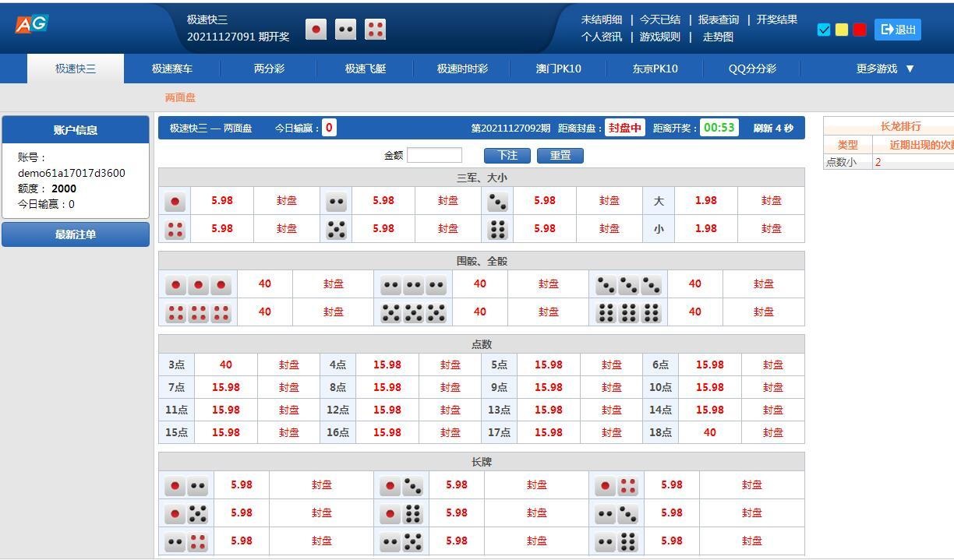The image size is (954, 560).
Task: Choose the yellow theme color swatch
Action: click(x=842, y=30)
